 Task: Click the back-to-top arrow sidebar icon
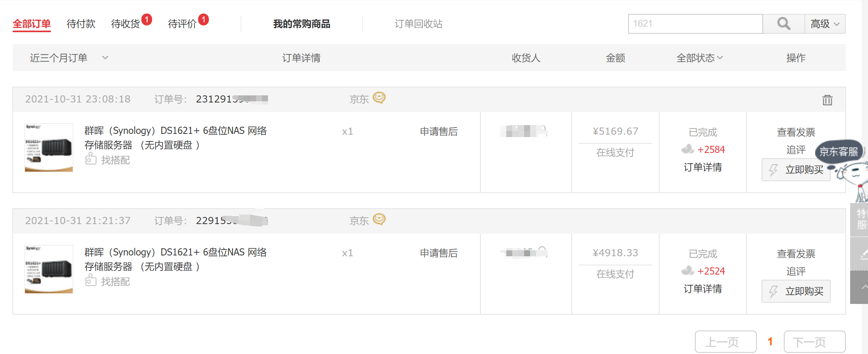click(860, 287)
